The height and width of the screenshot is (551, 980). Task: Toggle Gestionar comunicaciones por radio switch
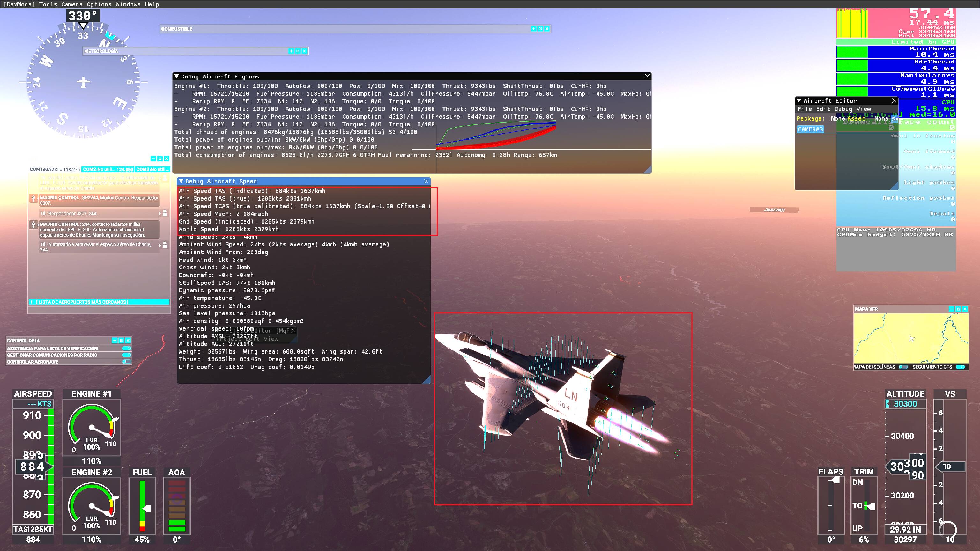(x=127, y=355)
